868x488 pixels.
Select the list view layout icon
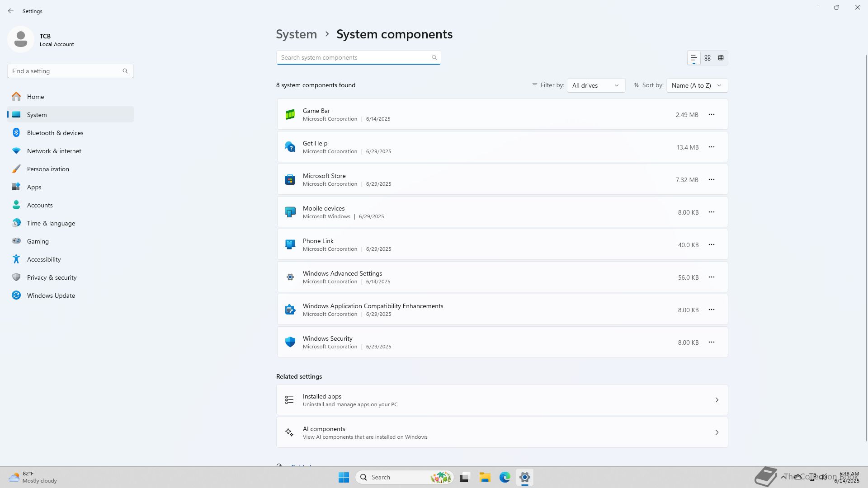tap(693, 58)
